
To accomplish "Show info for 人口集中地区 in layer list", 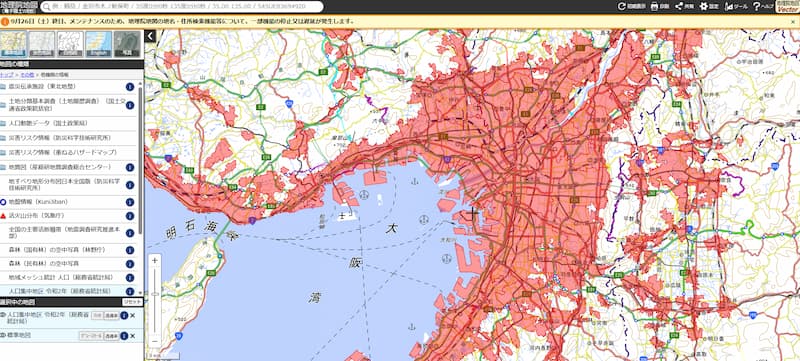I will coord(130,291).
